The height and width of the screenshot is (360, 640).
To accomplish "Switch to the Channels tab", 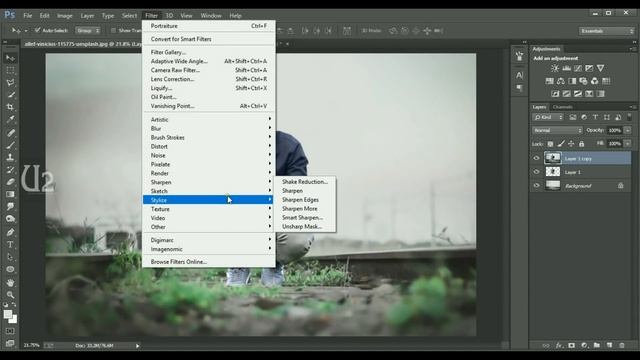I will point(562,107).
